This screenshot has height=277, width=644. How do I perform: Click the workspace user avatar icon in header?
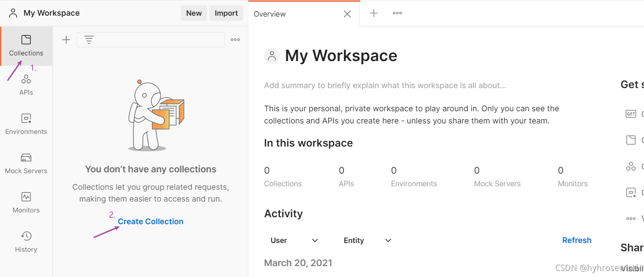[13, 13]
